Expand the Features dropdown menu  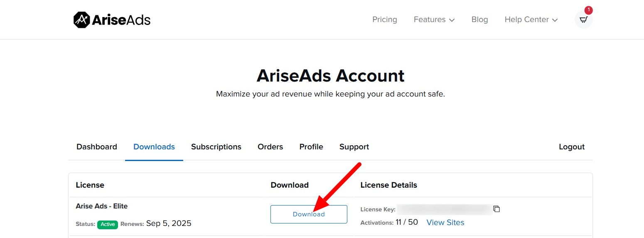click(434, 20)
